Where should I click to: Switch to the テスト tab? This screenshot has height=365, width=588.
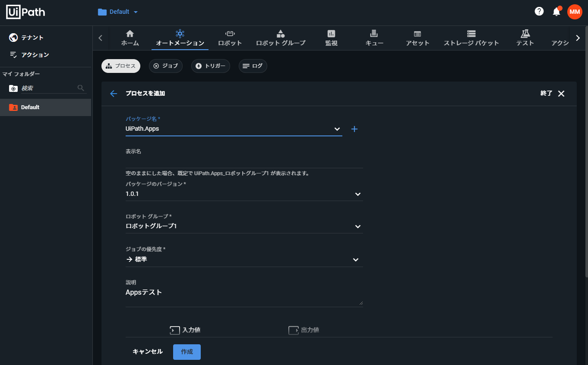[525, 38]
